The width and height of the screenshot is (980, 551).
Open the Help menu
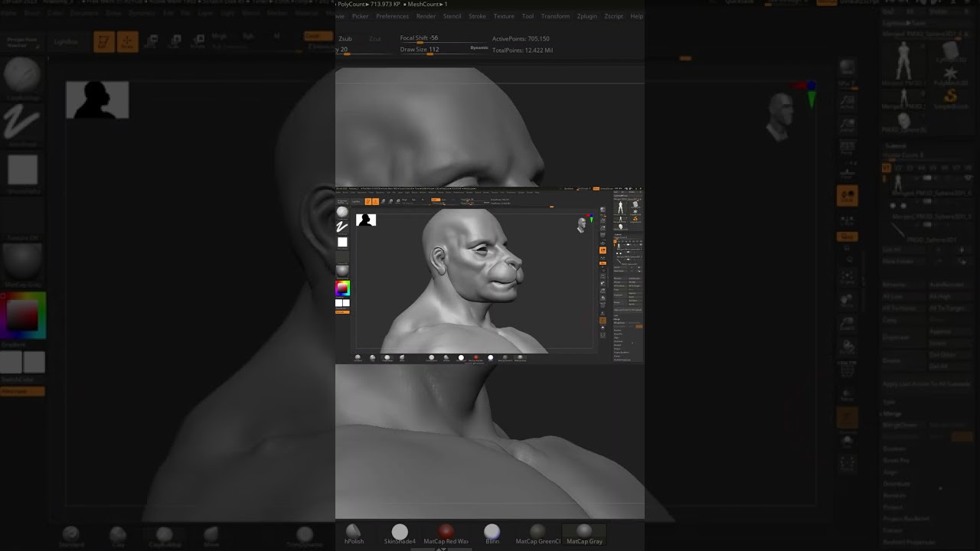(x=636, y=16)
